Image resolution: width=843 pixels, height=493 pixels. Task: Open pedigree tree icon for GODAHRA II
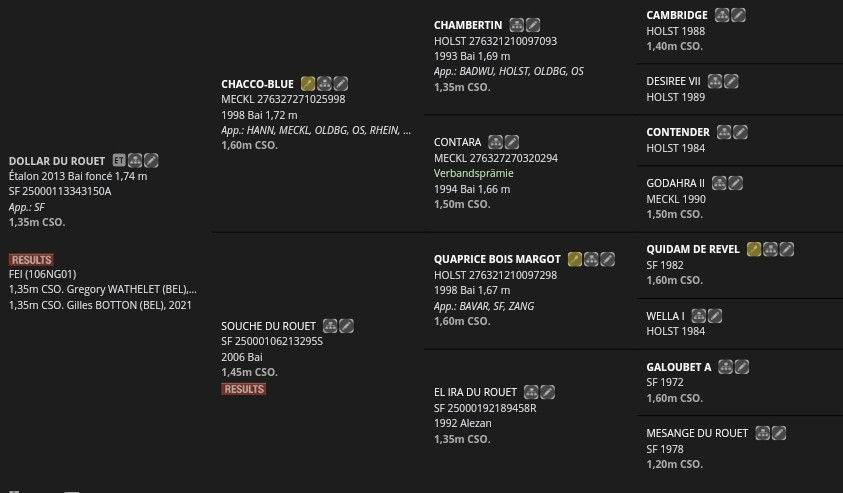coord(719,183)
